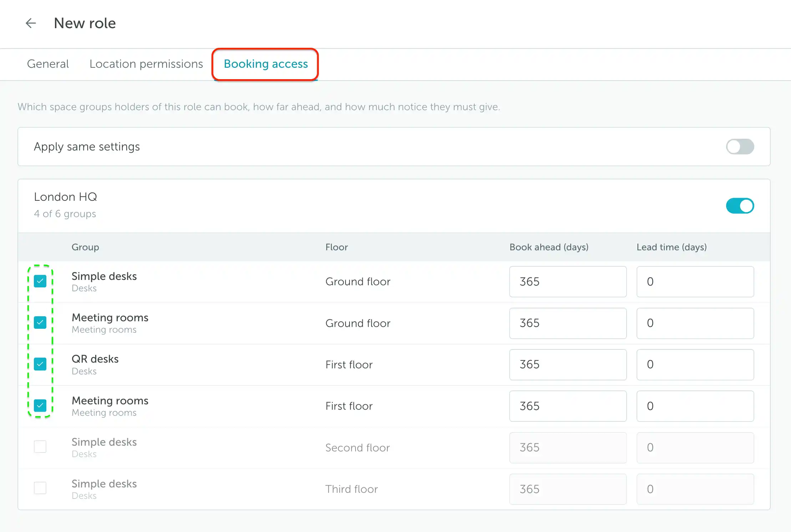Click Lead time field for Third floor desks
This screenshot has width=791, height=532.
pyautogui.click(x=695, y=489)
